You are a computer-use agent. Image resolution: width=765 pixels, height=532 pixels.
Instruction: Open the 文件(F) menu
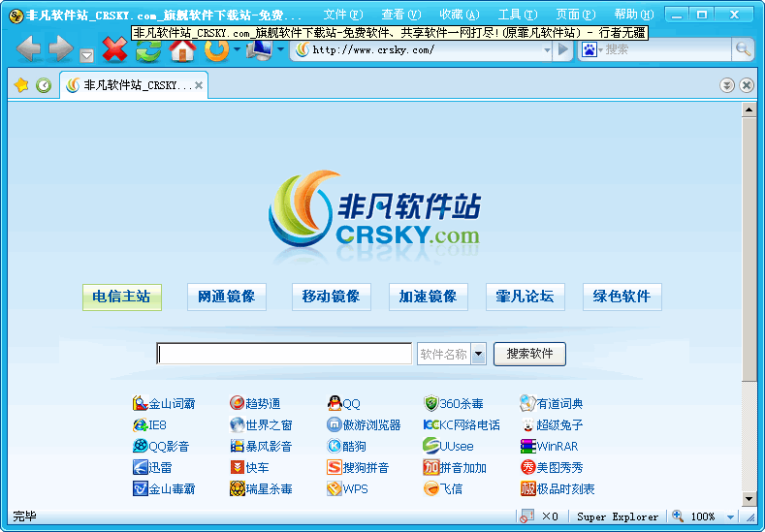[x=343, y=15]
